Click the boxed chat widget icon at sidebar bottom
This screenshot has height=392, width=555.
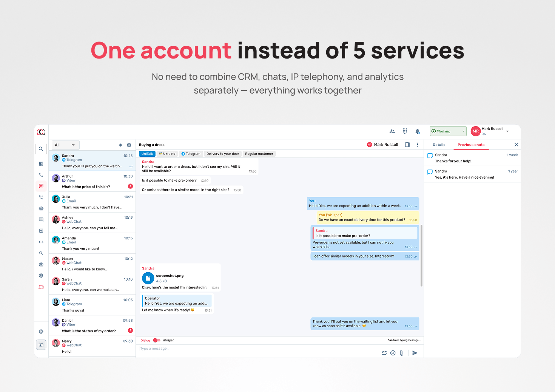point(41,345)
